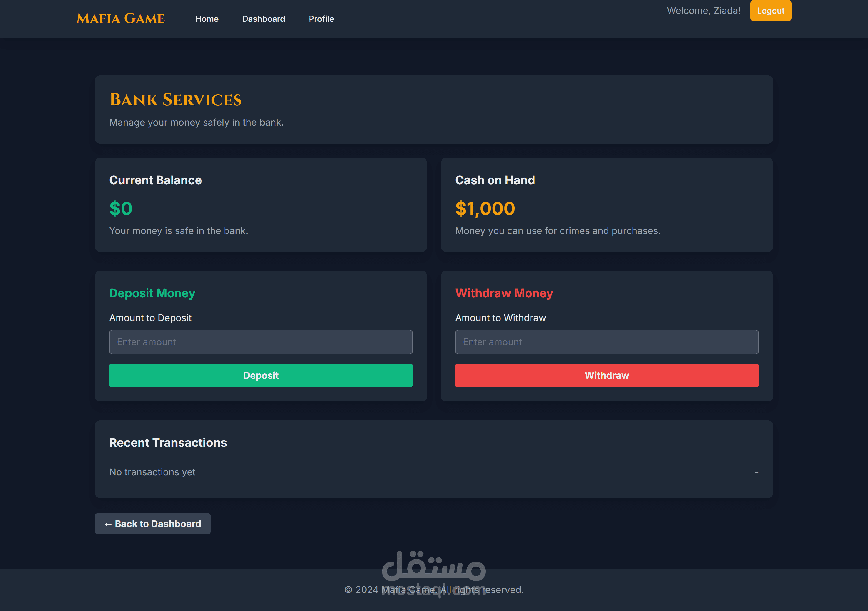The height and width of the screenshot is (611, 868).
Task: Open the Profile nav link
Action: pos(321,19)
